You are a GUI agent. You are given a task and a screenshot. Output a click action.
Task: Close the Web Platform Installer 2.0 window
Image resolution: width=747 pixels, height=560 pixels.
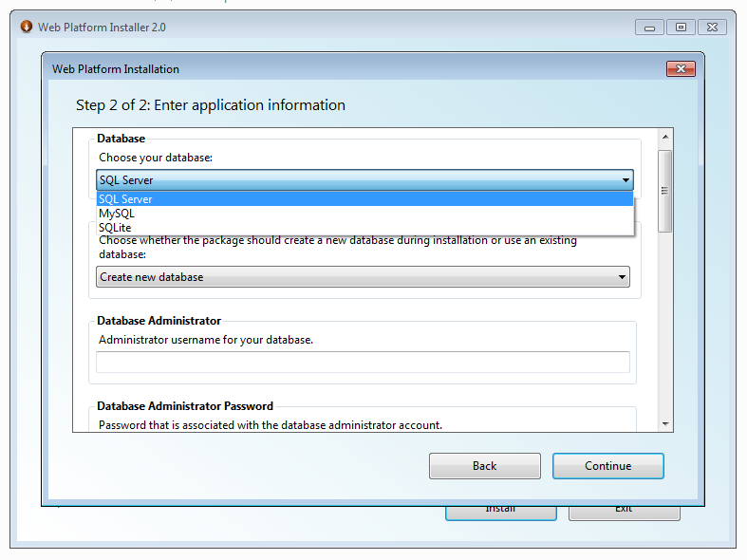coord(712,28)
